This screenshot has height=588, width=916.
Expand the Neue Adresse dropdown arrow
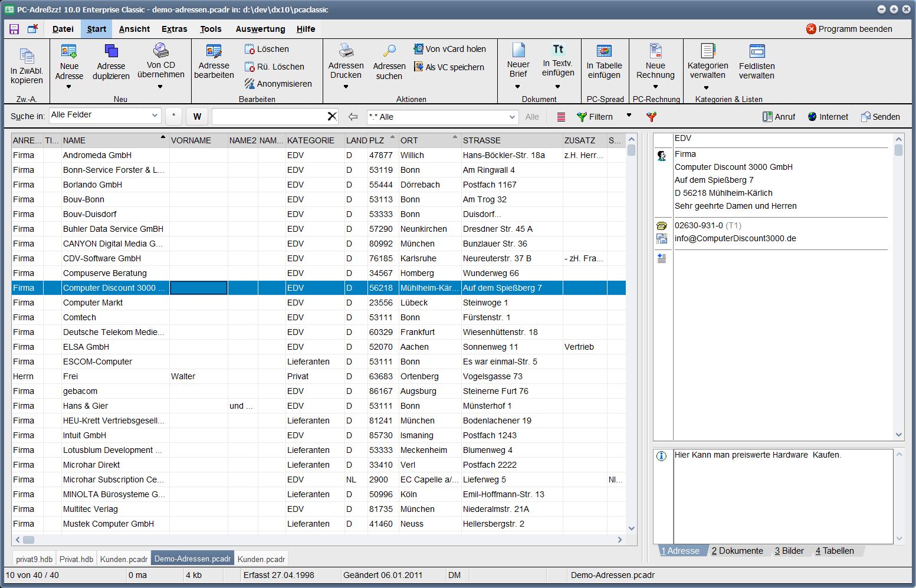pos(69,87)
